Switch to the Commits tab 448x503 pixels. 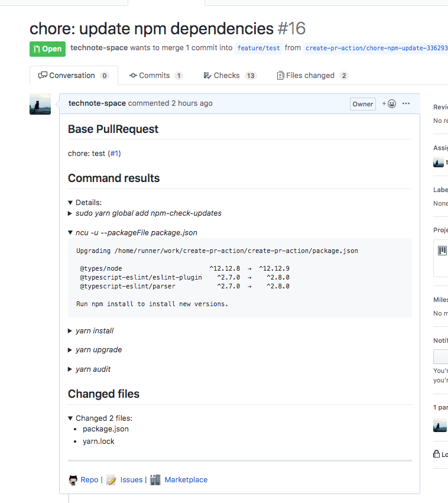156,76
